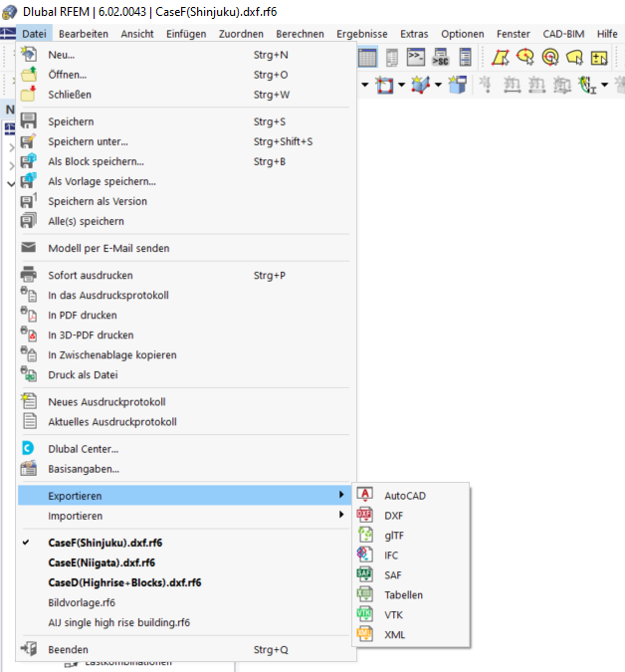Click the glTF export icon
625x672 pixels.
click(365, 535)
